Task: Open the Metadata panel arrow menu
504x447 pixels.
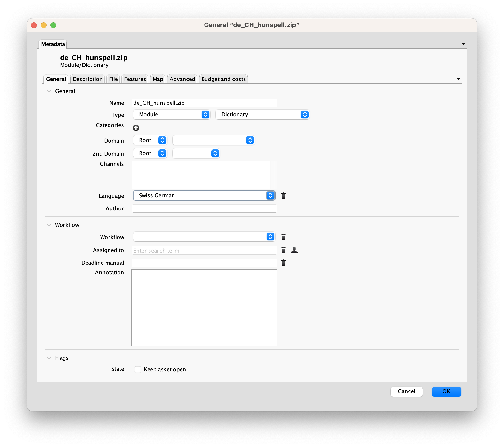Action: click(x=463, y=44)
